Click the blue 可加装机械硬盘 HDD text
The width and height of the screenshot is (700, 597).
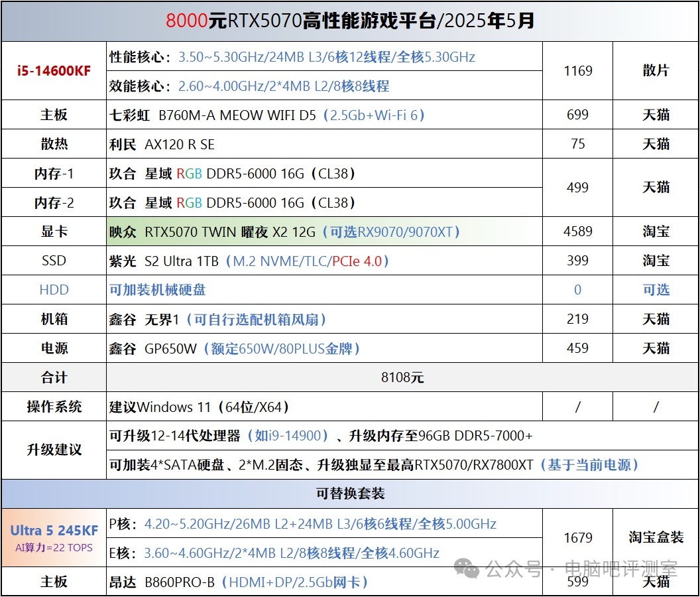158,290
